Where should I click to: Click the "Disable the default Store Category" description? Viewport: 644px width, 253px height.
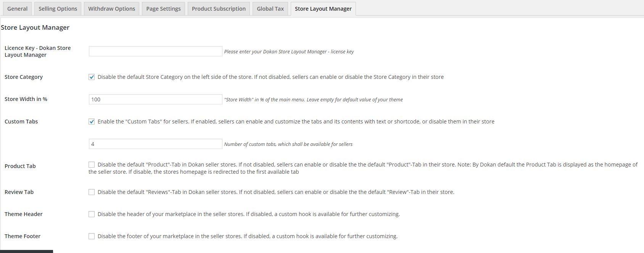tap(270, 77)
